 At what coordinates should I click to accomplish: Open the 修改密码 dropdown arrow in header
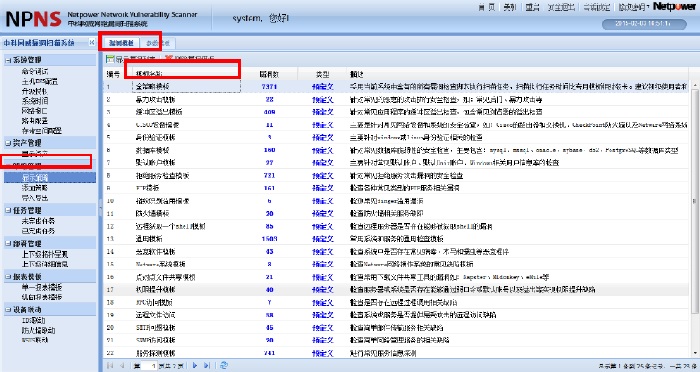[x=648, y=7]
